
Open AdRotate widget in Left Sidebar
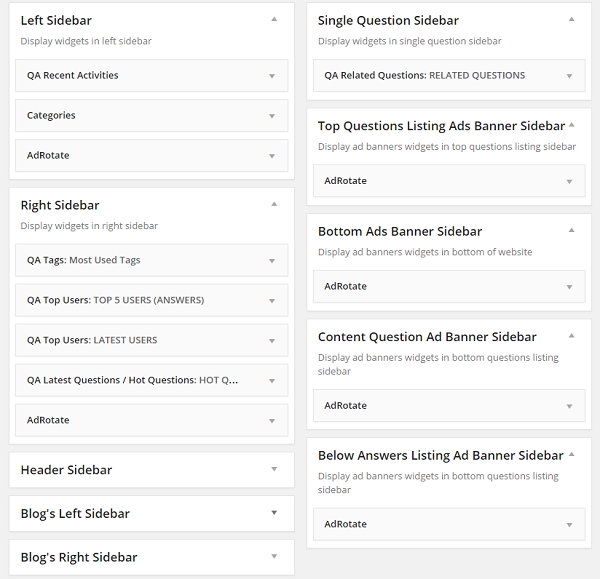[x=271, y=156]
